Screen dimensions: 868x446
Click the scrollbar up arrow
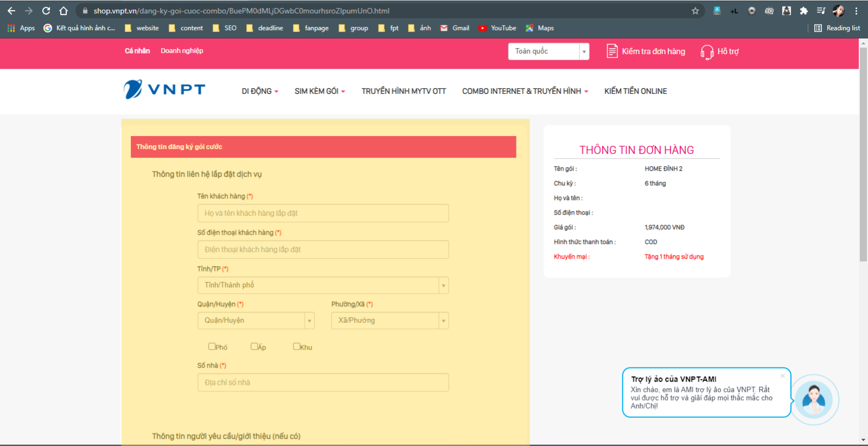(x=863, y=43)
